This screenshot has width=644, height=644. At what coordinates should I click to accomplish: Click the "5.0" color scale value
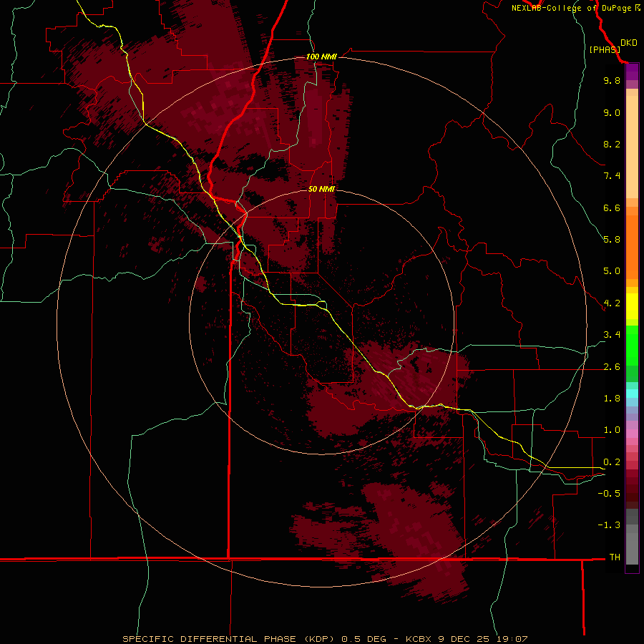click(612, 271)
